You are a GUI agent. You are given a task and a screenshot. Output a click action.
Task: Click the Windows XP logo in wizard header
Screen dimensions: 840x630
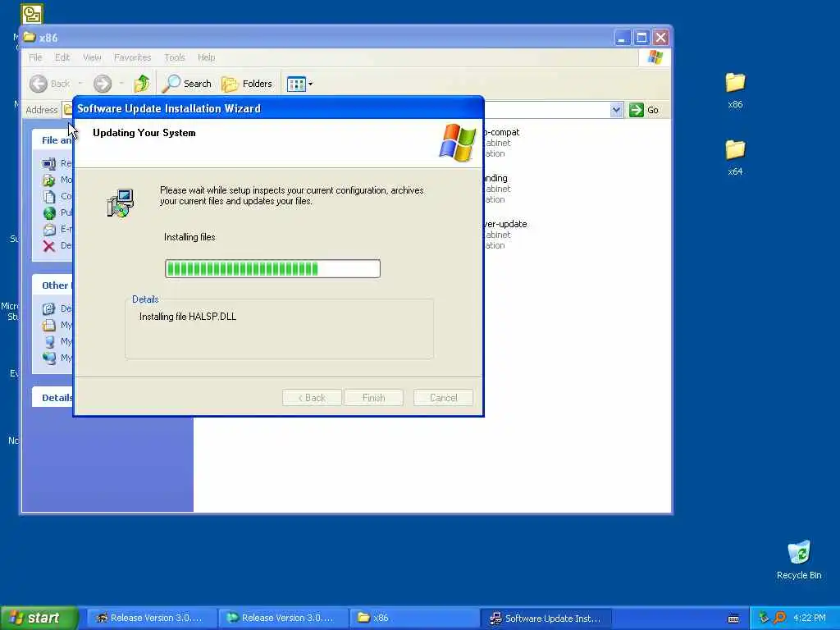[458, 143]
